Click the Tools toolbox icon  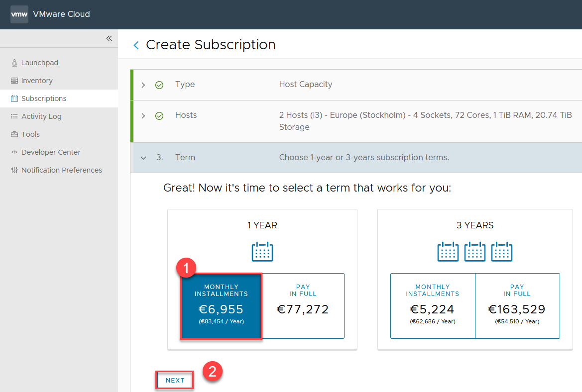pyautogui.click(x=14, y=134)
